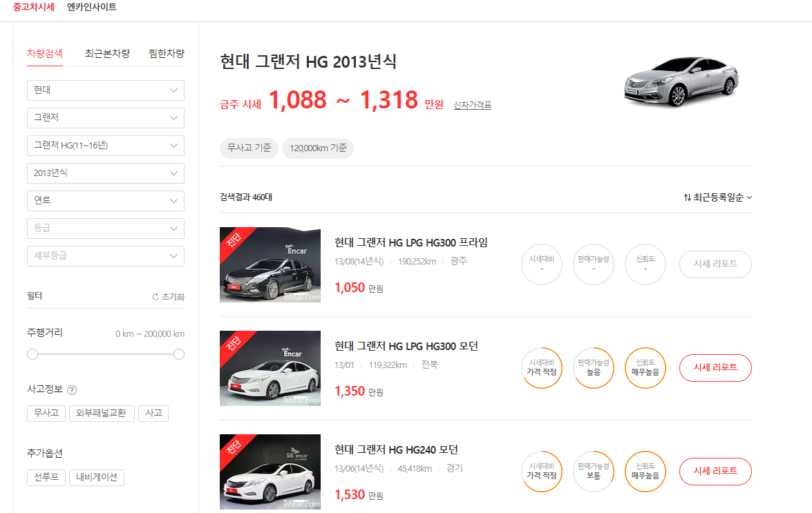Click 신뢰도 매우높음 badge for HG240 모던
This screenshot has width=812, height=513.
coord(645,471)
